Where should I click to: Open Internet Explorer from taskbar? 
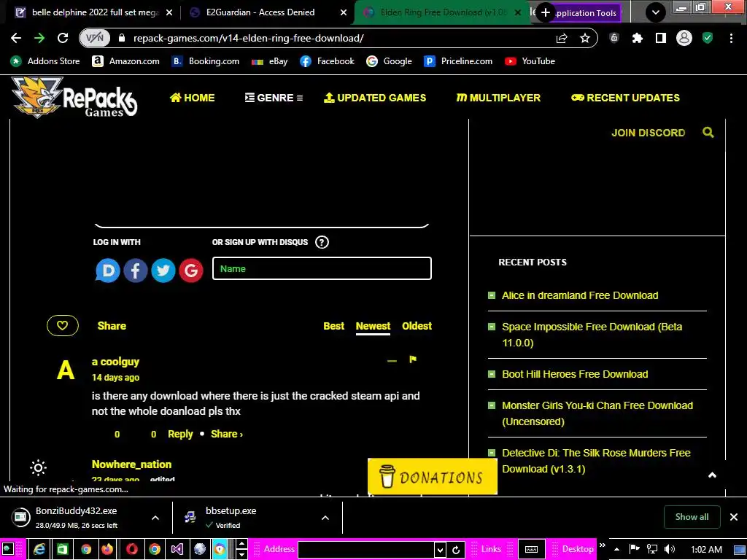[39, 549]
